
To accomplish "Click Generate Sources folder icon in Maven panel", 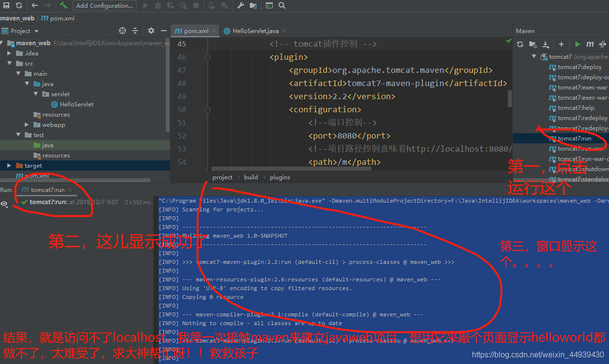I will (x=533, y=44).
